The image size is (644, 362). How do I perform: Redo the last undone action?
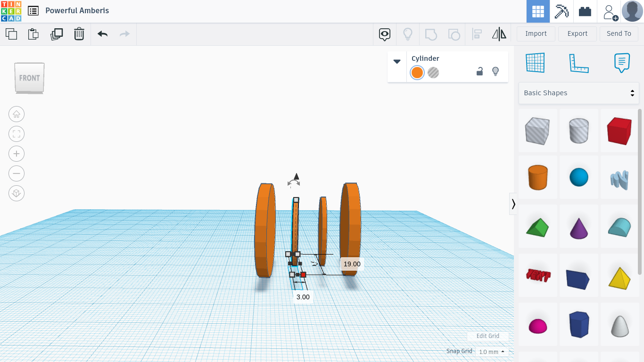(124, 34)
